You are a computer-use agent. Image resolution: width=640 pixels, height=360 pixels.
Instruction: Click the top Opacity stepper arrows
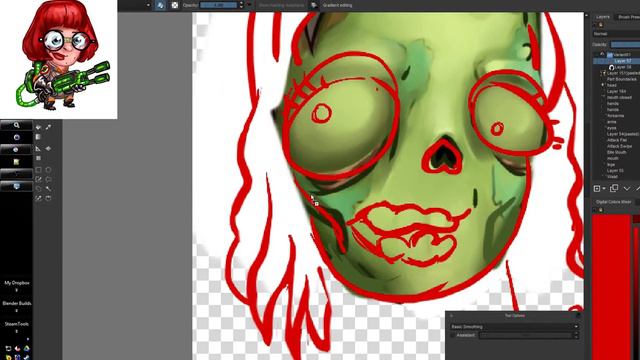(241, 5)
